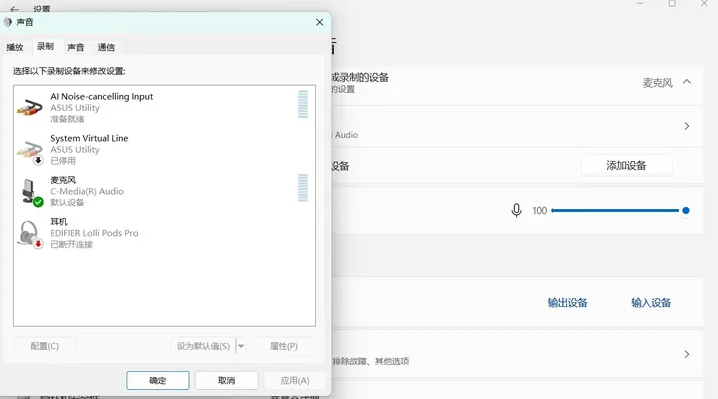Click the 麦克风 C-Media microphone device icon
Viewport: 718px width, 399px height.
(32, 192)
